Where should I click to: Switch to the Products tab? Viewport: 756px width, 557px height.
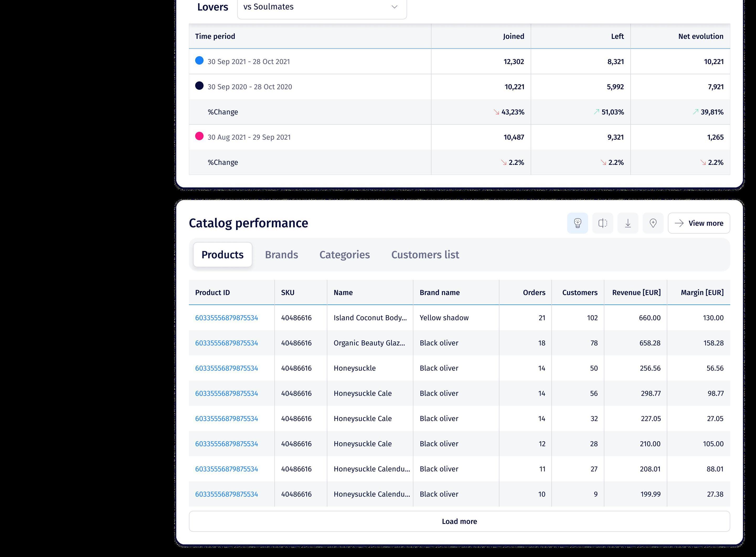223,255
